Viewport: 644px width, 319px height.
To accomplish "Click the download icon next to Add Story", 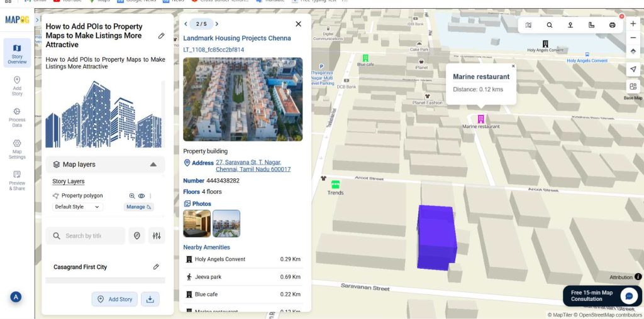I will point(150,299).
